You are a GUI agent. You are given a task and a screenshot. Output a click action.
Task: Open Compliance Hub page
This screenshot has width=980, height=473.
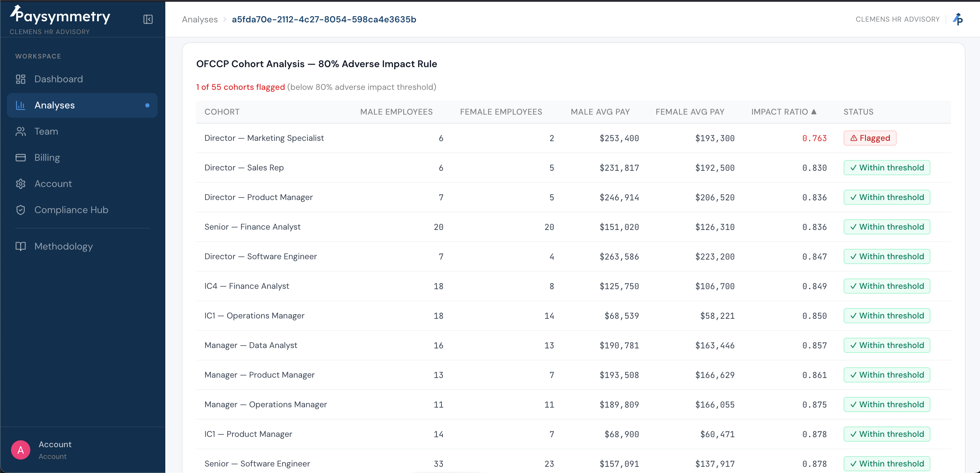click(82, 210)
